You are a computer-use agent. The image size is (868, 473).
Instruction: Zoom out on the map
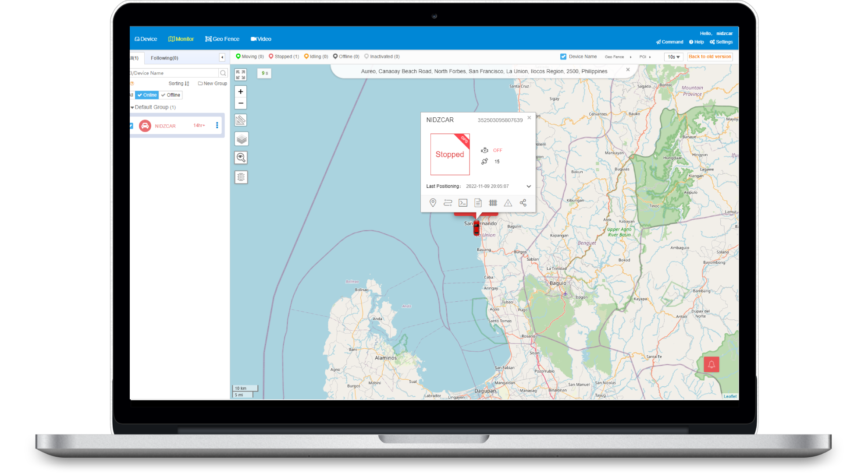[x=241, y=103]
